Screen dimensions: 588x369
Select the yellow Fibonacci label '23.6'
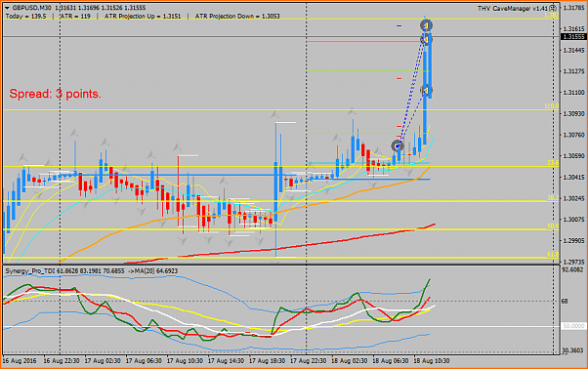pos(553,163)
